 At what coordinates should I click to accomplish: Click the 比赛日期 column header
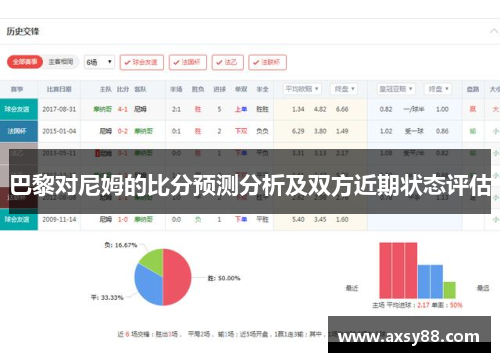coord(59,89)
